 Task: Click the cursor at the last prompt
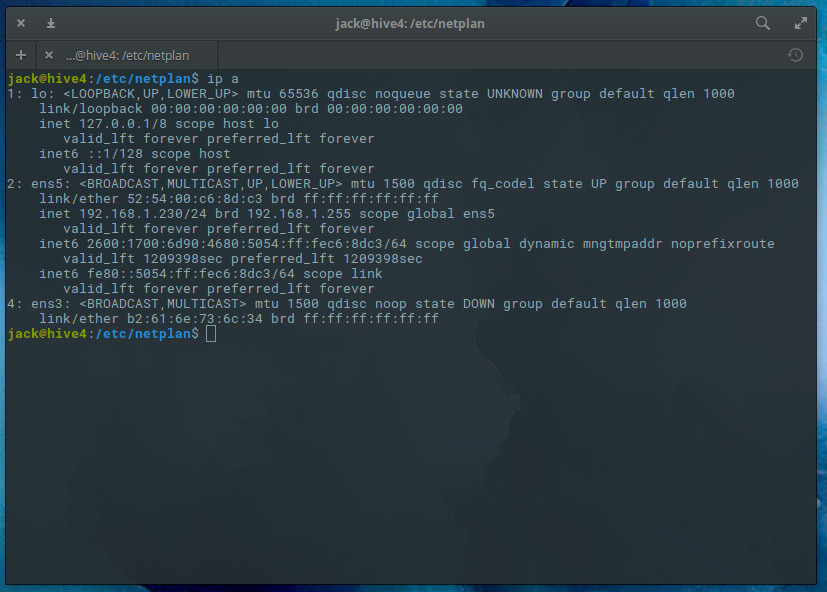coord(211,333)
